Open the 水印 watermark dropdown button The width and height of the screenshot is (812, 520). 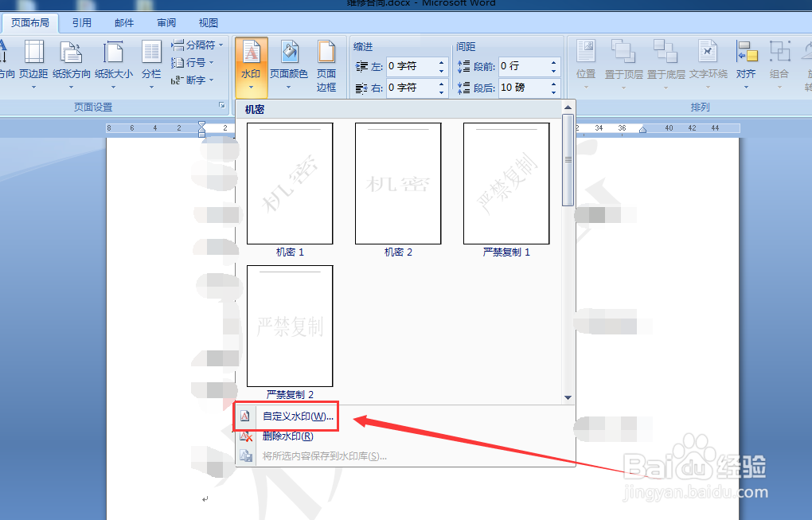click(251, 66)
